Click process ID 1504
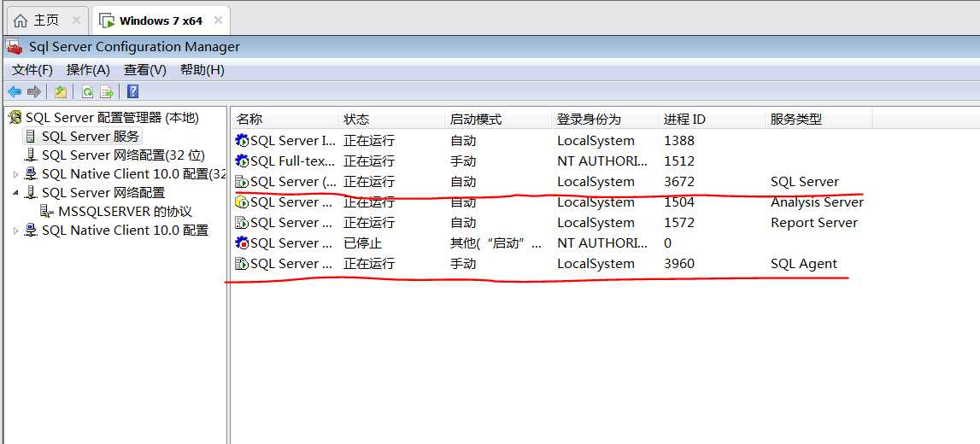Image resolution: width=980 pixels, height=444 pixels. point(678,202)
